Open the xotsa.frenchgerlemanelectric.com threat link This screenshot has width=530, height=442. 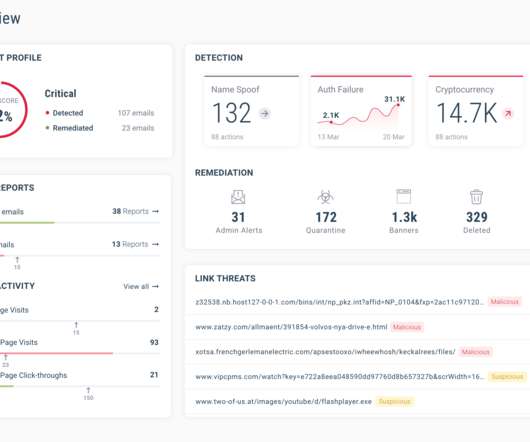click(x=325, y=352)
